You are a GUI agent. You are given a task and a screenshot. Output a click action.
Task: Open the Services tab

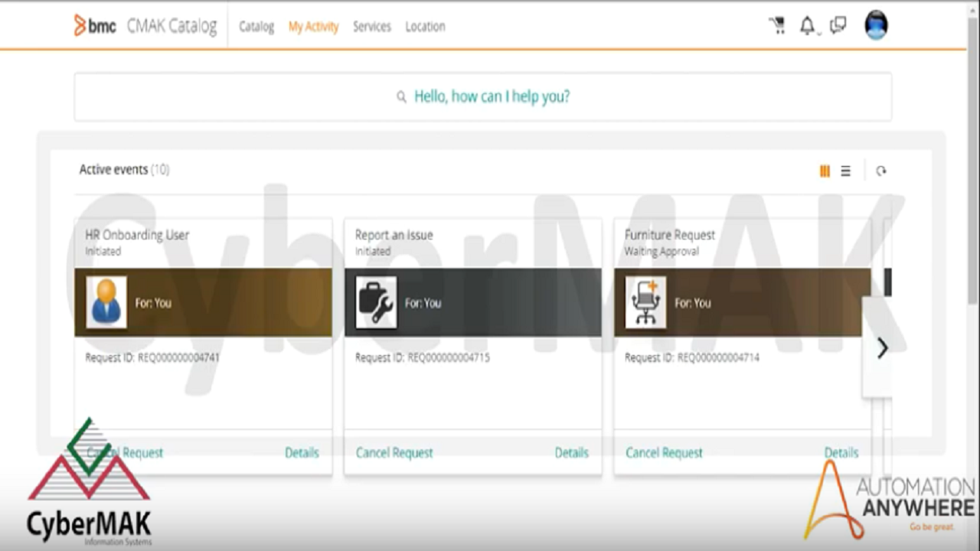point(372,27)
